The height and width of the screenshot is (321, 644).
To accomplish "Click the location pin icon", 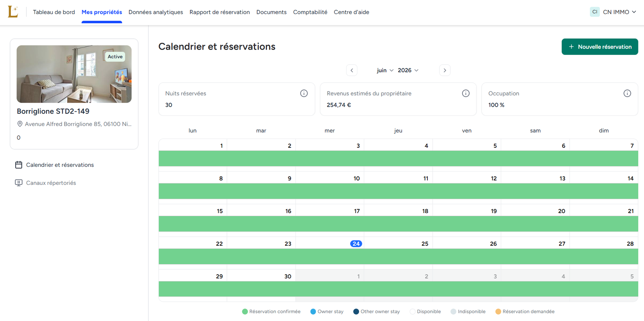I will click(x=20, y=124).
